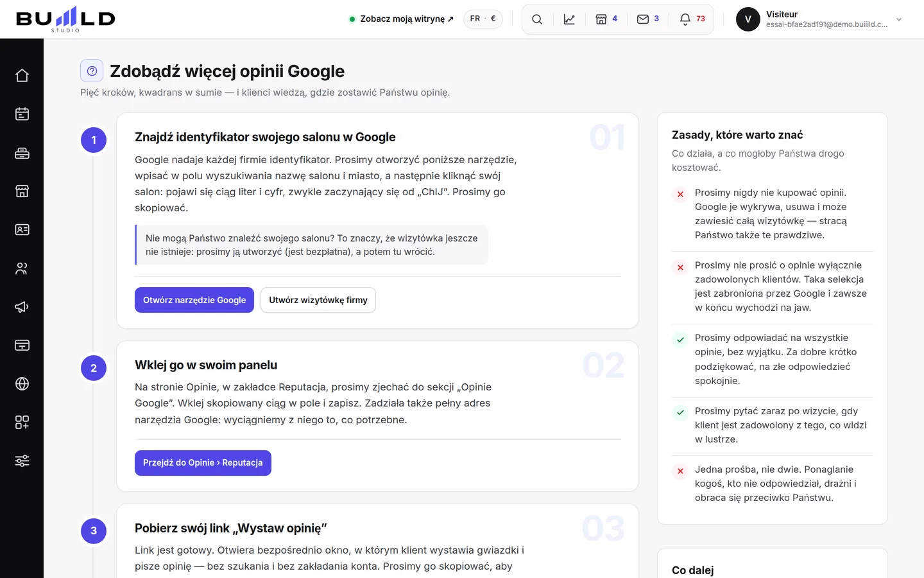Expand the Visiteur account dropdown chevron
The width and height of the screenshot is (924, 578).
point(899,19)
